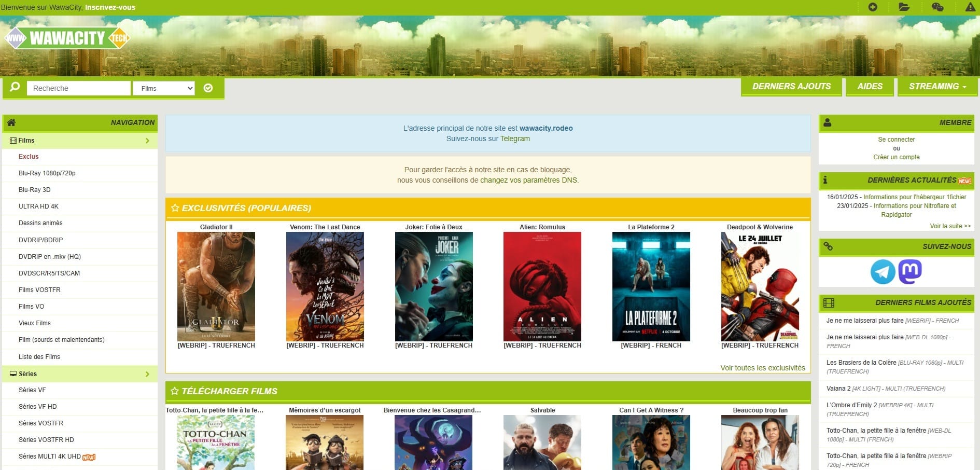980x470 pixels.
Task: Click the film strip icon in Derniers Films Ajoutés header
Action: coord(829,302)
